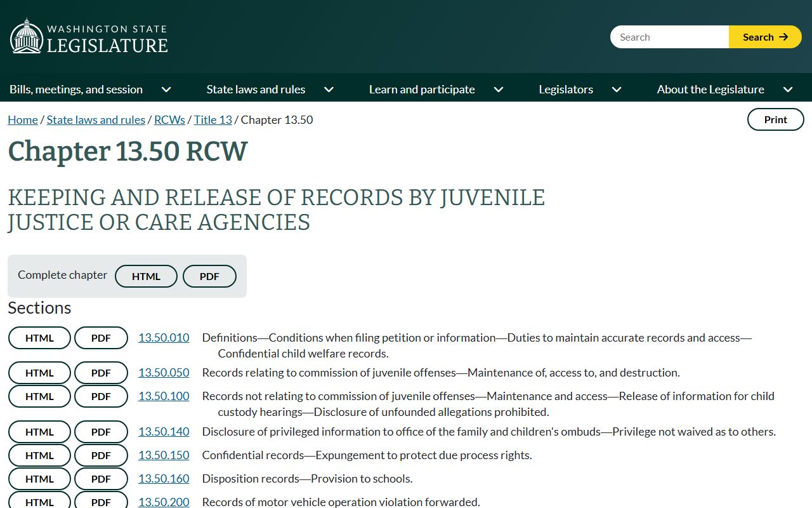Viewport: 812px width, 508px height.
Task: Click the 'Sections' heading
Action: (x=39, y=308)
